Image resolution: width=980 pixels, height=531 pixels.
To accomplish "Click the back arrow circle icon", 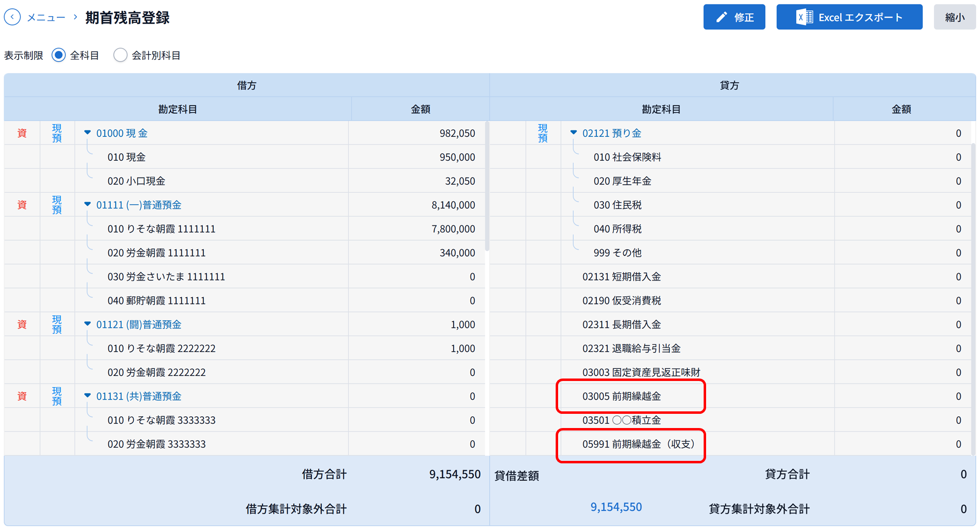I will point(12,17).
